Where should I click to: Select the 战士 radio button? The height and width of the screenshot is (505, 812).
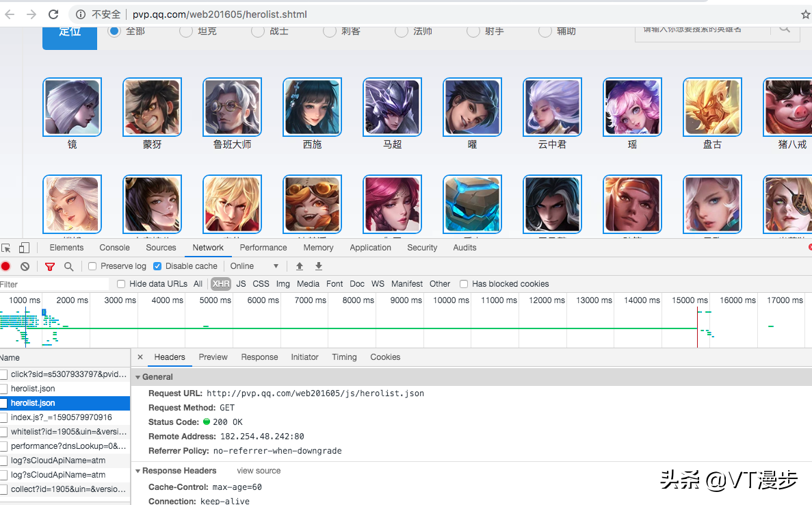(257, 31)
